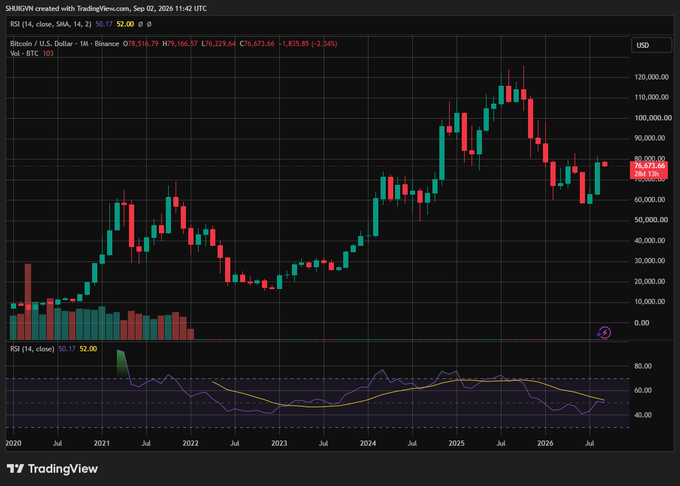Click the 2025 time axis label
This screenshot has width=680, height=486.
click(456, 443)
